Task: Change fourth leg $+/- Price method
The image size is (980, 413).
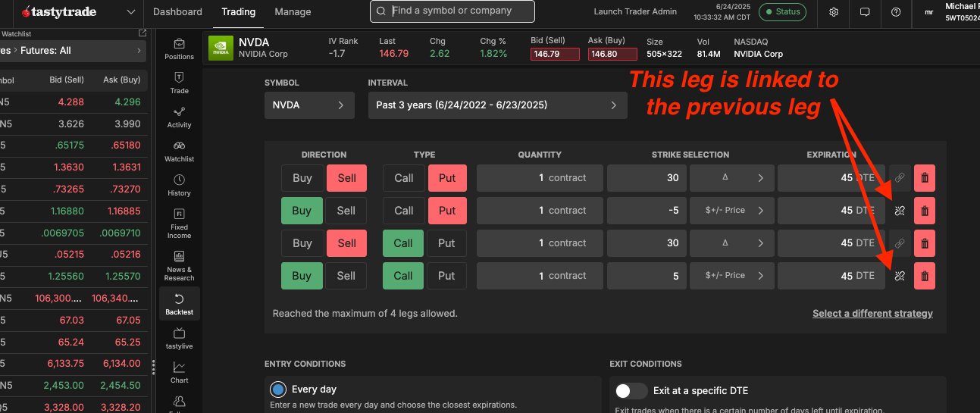Action: [x=731, y=276]
